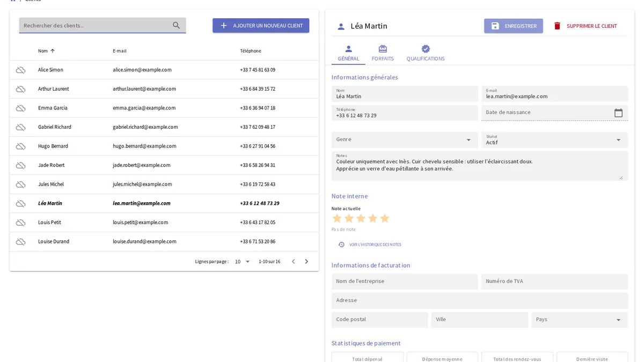Click the cloud-off icon next to Louise Durand
This screenshot has height=362, width=644.
[20, 241]
